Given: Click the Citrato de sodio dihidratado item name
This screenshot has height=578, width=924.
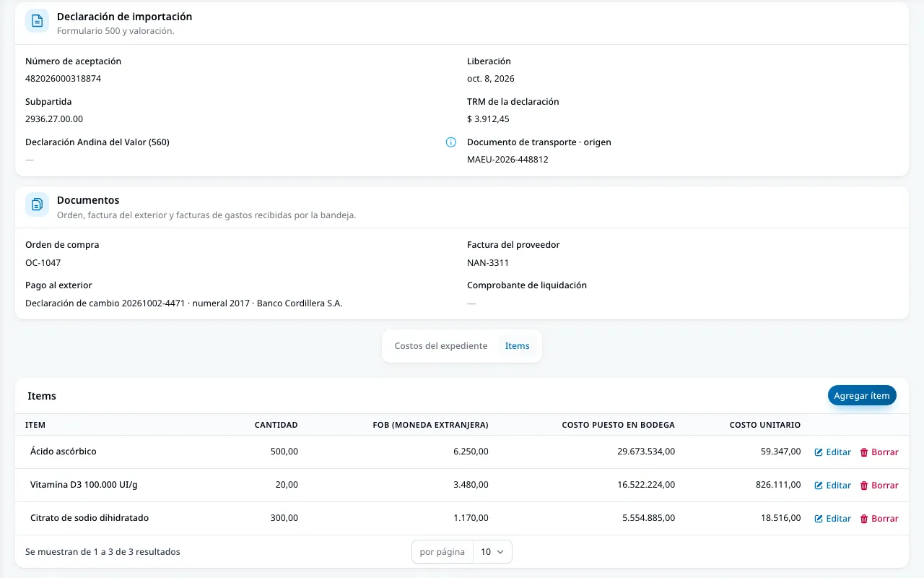Looking at the screenshot, I should (x=90, y=518).
